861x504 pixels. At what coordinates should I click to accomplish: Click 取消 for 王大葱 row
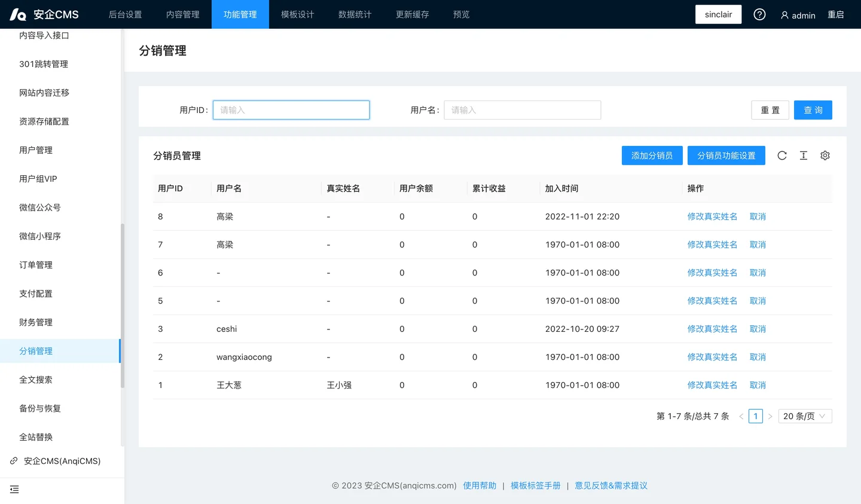[x=758, y=385]
